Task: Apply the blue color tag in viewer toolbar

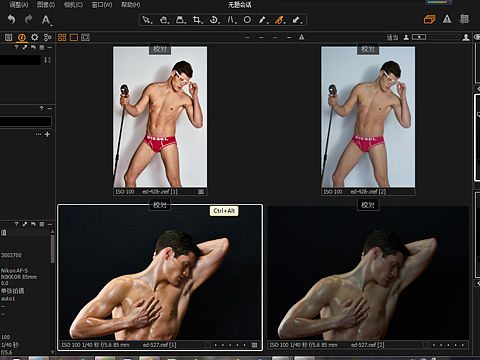Action: [x=275, y=38]
